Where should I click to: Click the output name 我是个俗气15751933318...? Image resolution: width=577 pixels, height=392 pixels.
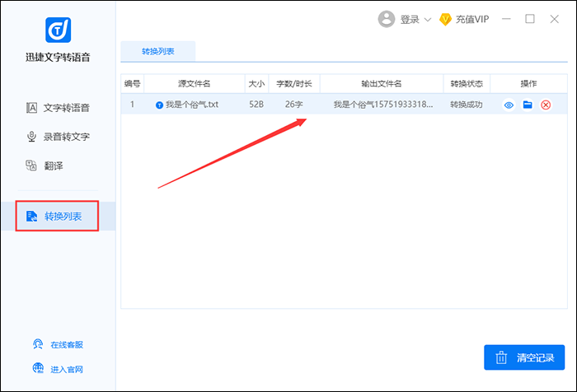pos(383,105)
